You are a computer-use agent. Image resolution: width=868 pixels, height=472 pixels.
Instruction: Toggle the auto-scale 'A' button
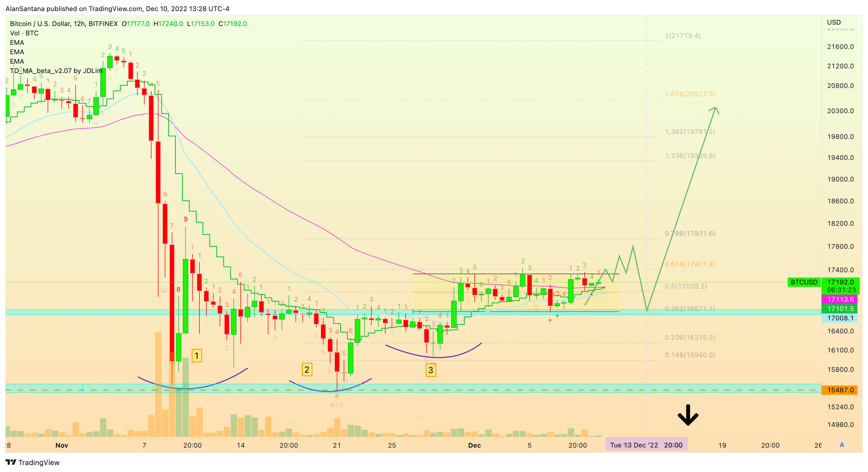842,445
